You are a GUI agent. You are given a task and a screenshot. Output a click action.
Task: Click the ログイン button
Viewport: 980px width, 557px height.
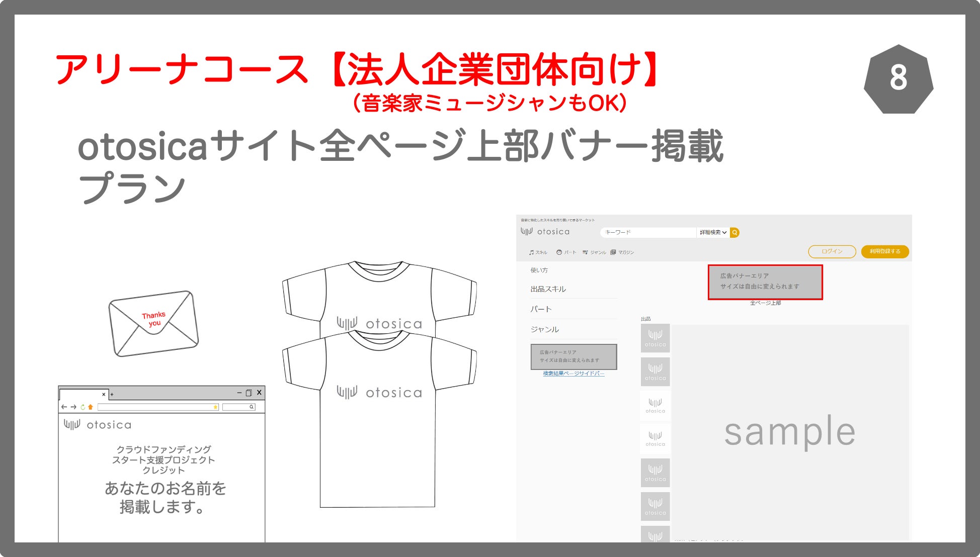pyautogui.click(x=832, y=251)
